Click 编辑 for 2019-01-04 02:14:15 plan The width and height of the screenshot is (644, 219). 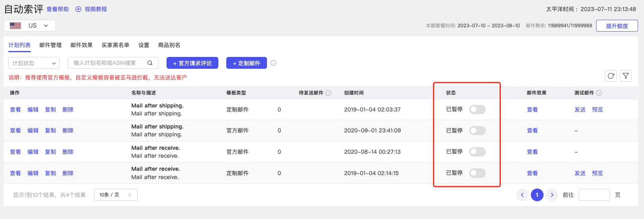pos(33,173)
